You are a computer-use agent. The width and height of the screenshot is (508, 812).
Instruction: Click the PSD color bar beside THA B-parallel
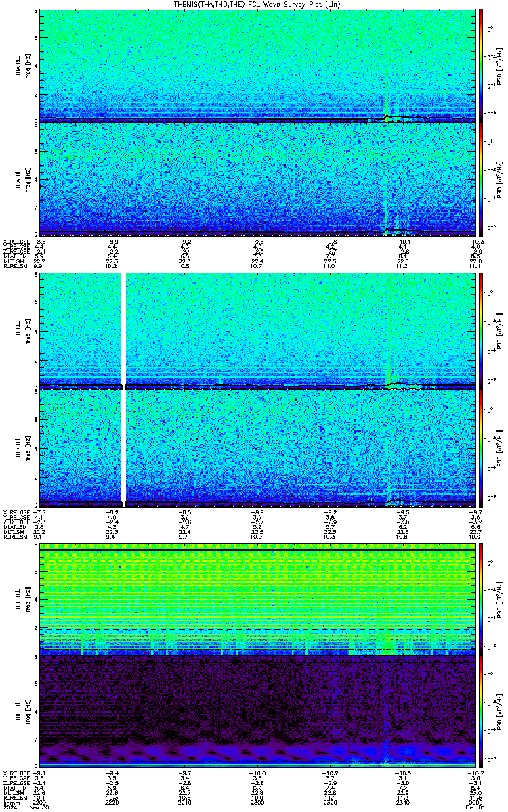[482, 179]
